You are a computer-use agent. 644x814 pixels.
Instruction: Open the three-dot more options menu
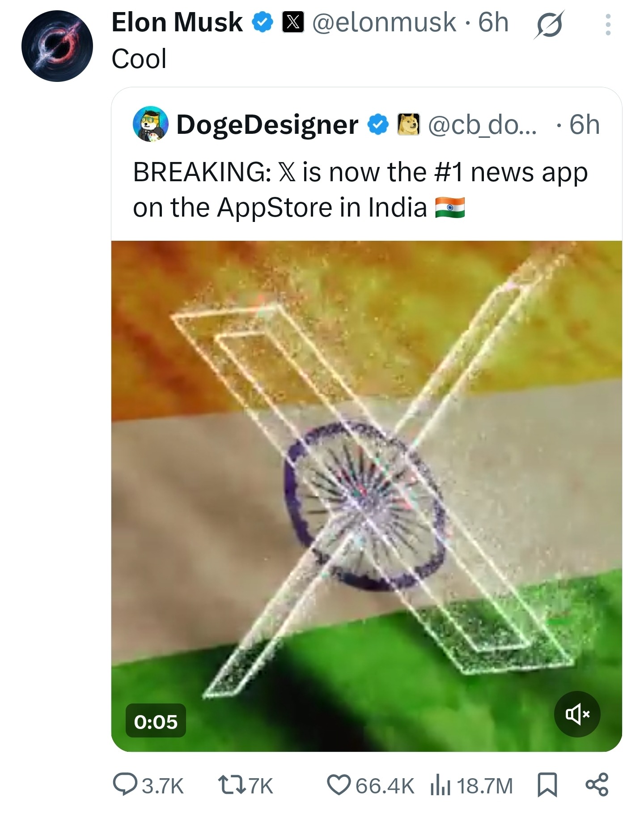pyautogui.click(x=608, y=25)
